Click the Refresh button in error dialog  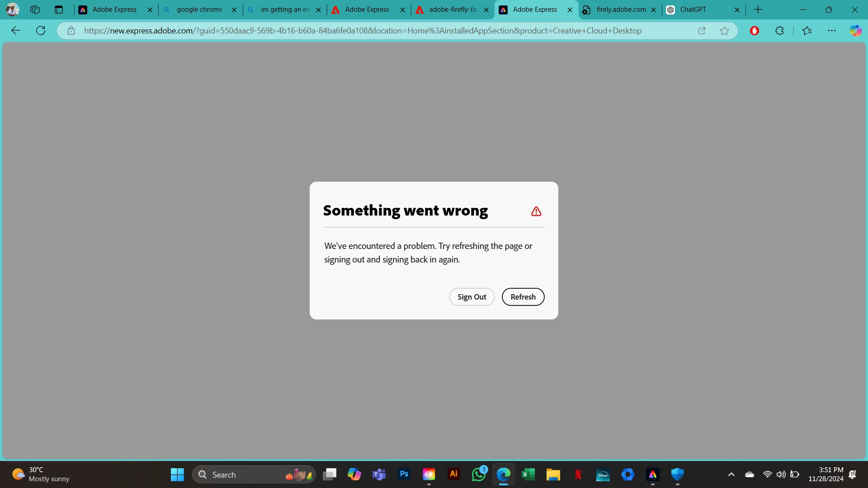click(523, 297)
